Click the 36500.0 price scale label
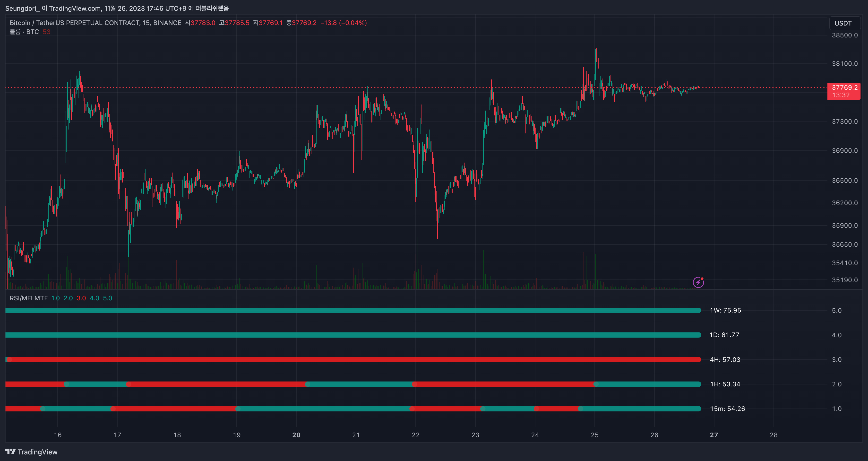Image resolution: width=868 pixels, height=461 pixels. [x=845, y=180]
